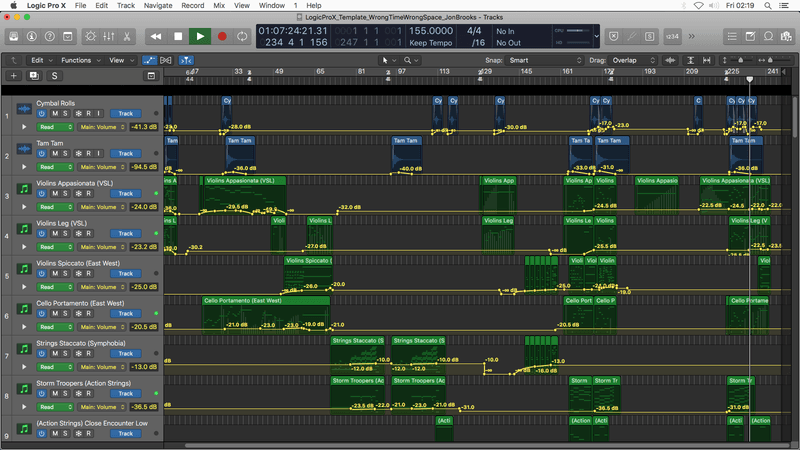Toggle Show Automation button
Screen dimensions: 800x450
(149, 60)
